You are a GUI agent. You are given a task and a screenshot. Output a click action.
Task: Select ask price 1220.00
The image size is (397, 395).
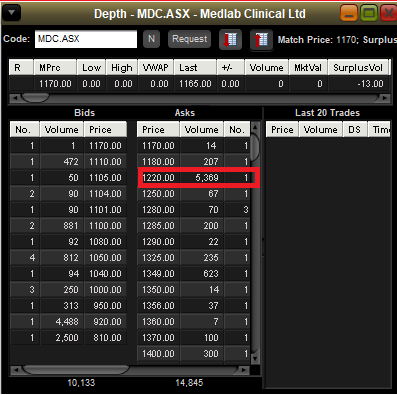[158, 178]
